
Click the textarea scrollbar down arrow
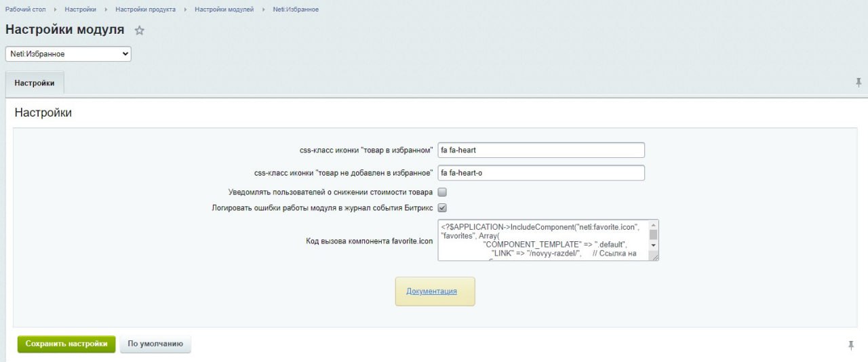pos(654,245)
